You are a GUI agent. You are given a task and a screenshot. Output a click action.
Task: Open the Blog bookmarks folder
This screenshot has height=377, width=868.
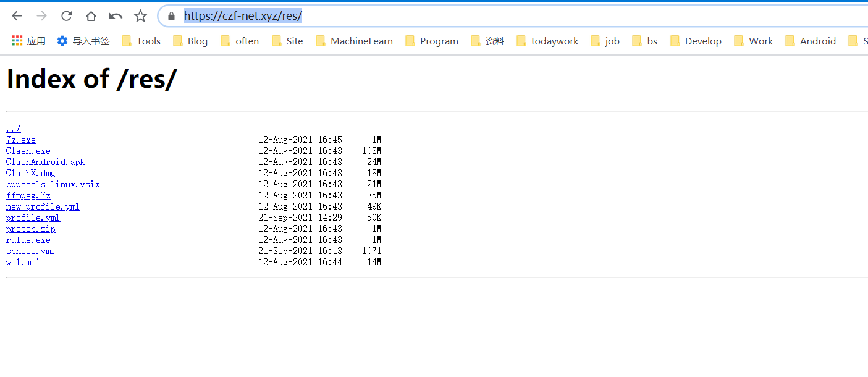pos(190,40)
